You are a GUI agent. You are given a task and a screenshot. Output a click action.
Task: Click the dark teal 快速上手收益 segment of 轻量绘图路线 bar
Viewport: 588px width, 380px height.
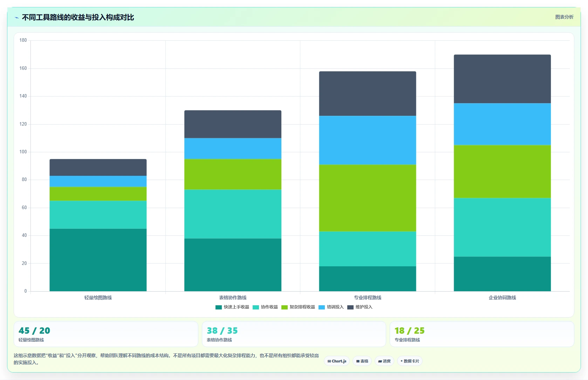pyautogui.click(x=98, y=260)
